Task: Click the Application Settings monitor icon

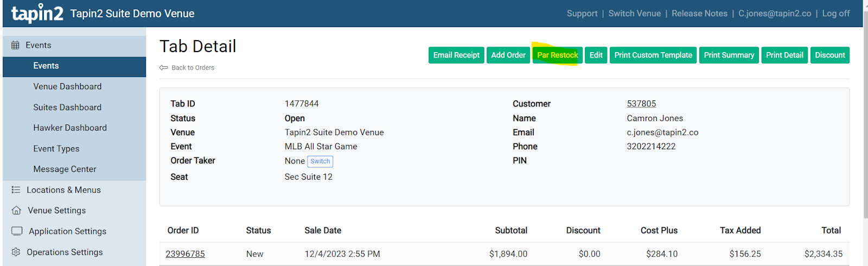Action: tap(17, 231)
